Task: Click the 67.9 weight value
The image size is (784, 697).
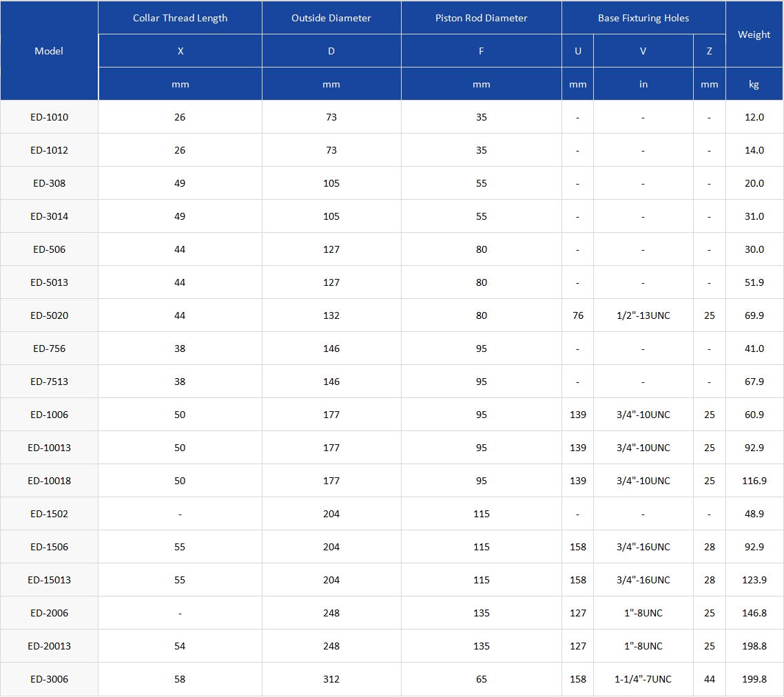Action: [754, 381]
